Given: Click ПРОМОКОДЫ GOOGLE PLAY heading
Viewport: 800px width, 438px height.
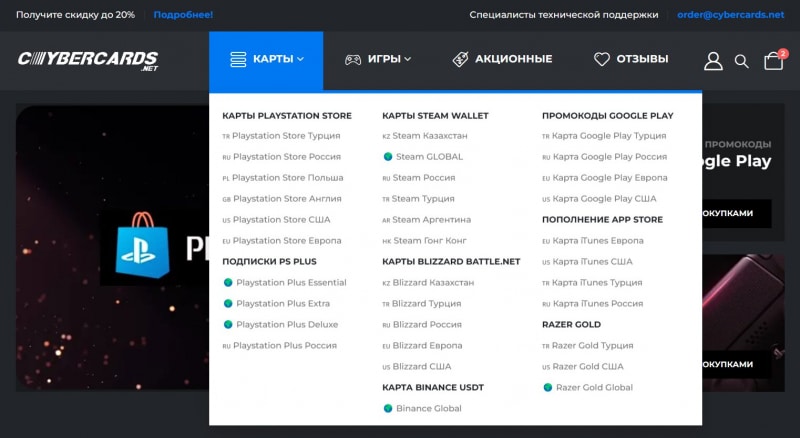Looking at the screenshot, I should (608, 116).
